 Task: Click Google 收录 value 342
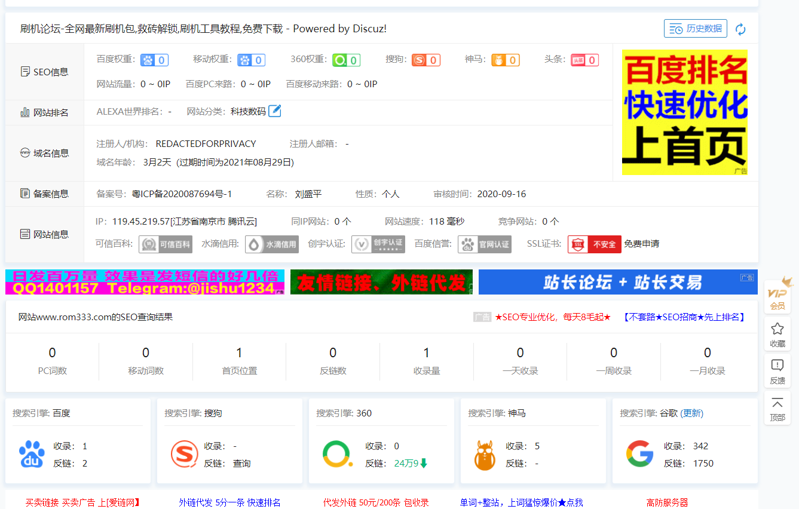tap(701, 446)
